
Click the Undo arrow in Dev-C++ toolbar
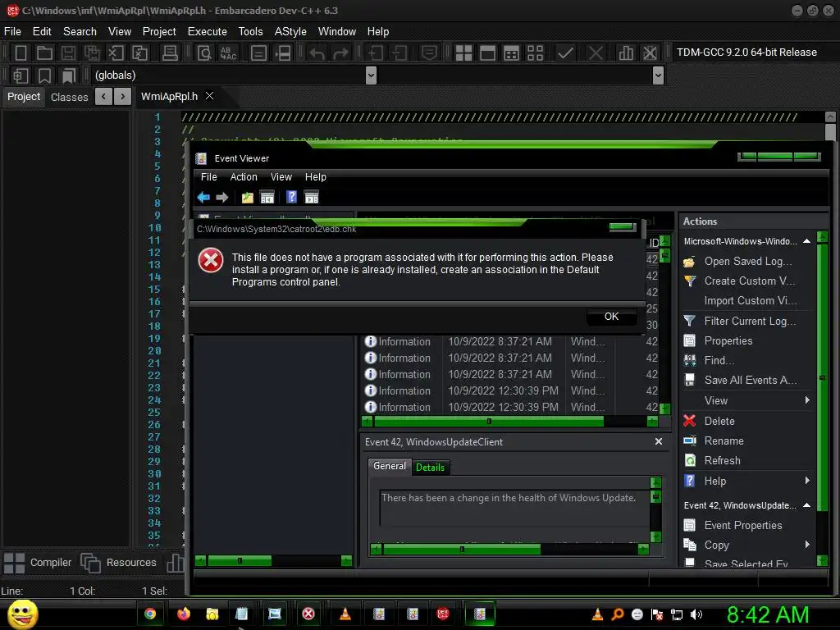pyautogui.click(x=317, y=53)
